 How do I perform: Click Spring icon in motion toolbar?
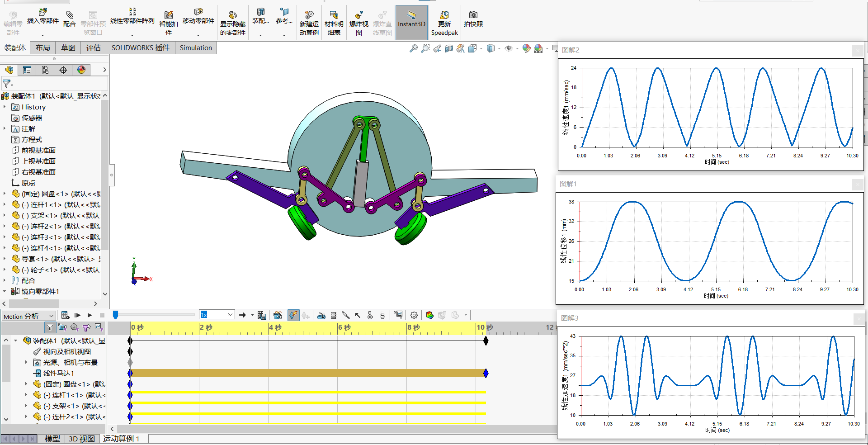click(x=334, y=315)
